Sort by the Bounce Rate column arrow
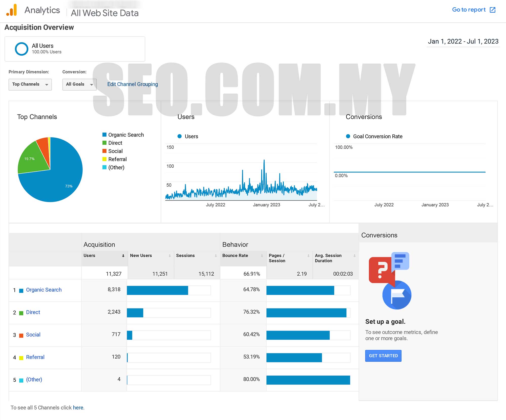The width and height of the screenshot is (506, 420). point(262,256)
